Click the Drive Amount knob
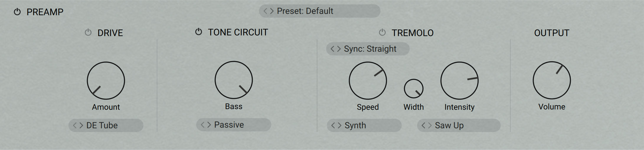Viewport: 644px width, 150px height. [x=106, y=80]
